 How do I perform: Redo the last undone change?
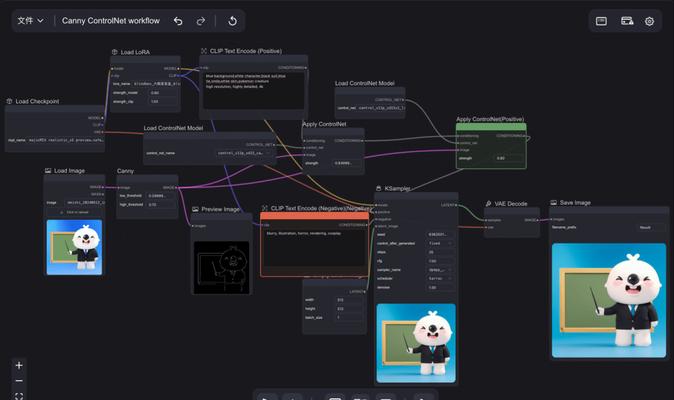click(x=200, y=21)
